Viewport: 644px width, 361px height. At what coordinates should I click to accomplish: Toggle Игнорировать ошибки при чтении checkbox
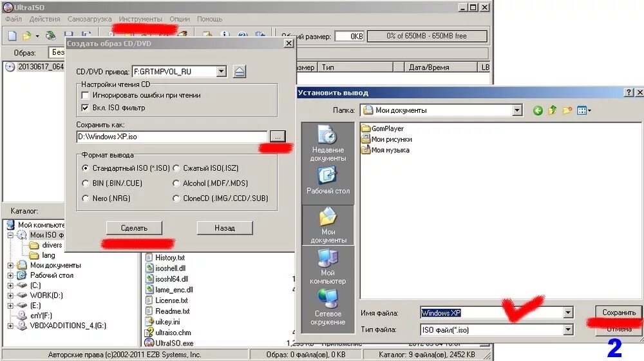(86, 95)
